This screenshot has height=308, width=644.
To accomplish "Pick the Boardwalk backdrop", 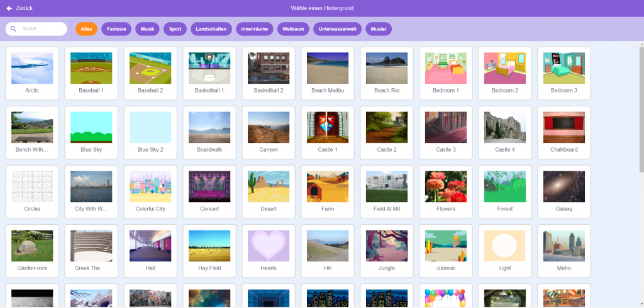I will (209, 132).
